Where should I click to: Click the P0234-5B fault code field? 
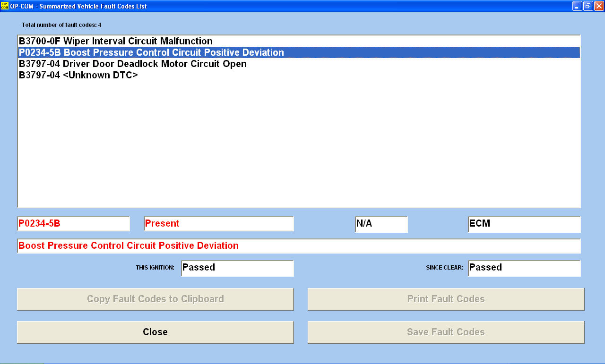73,224
